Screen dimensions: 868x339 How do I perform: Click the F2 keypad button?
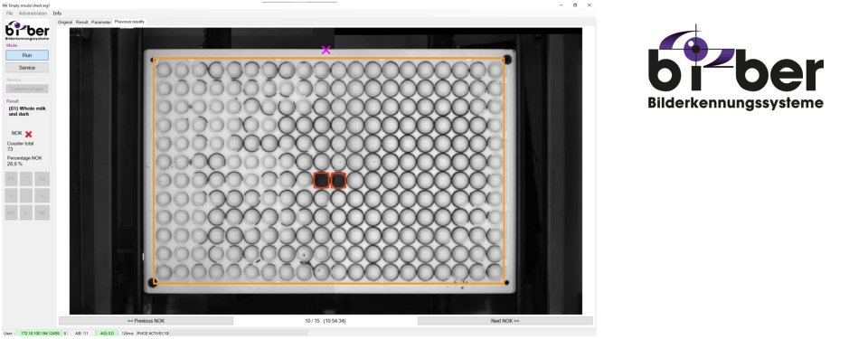[42, 179]
